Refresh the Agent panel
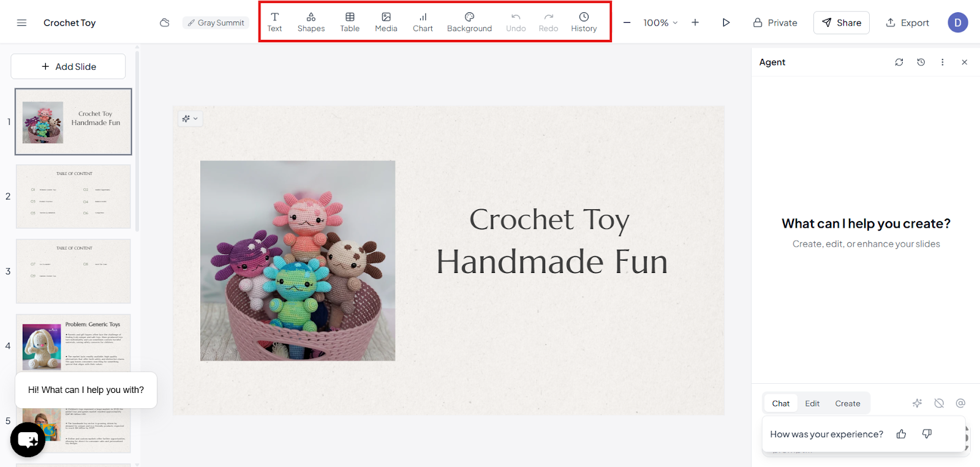Image resolution: width=980 pixels, height=467 pixels. coord(899,62)
